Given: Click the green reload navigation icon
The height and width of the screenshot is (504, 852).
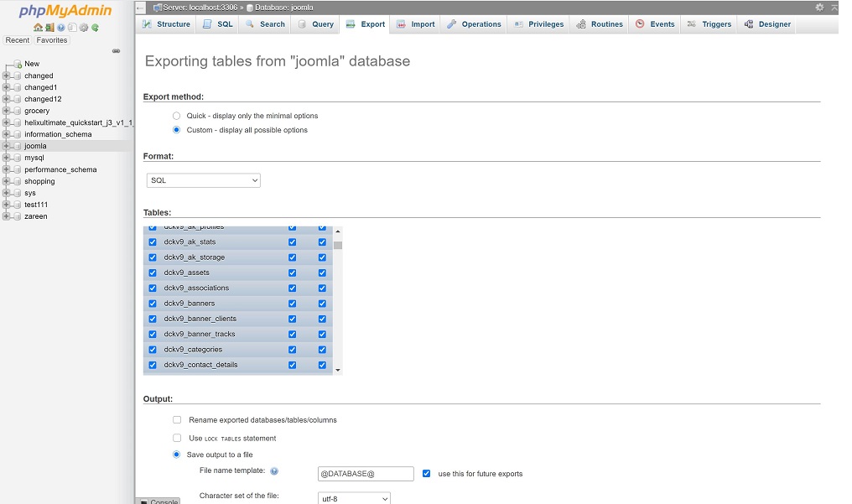Looking at the screenshot, I should pos(95,27).
